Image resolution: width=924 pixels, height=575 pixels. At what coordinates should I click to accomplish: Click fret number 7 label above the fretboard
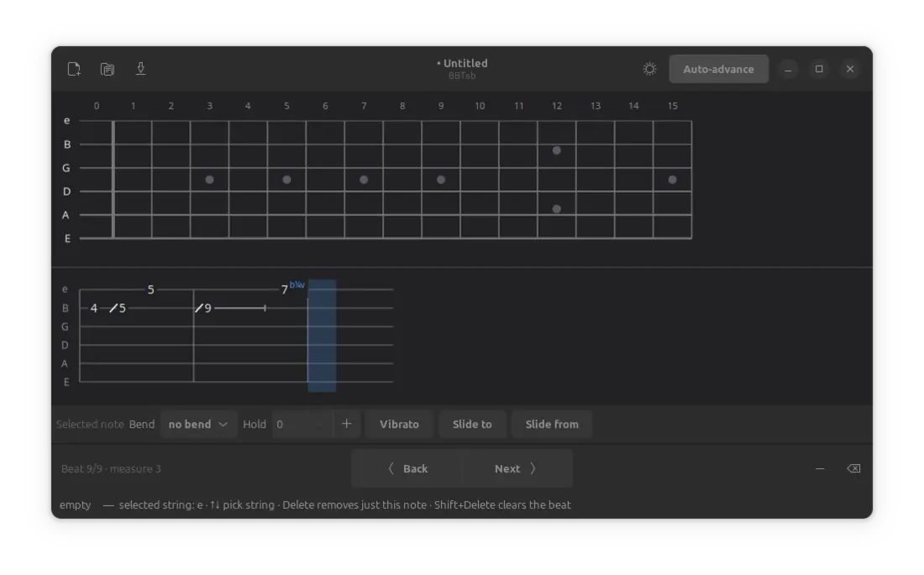(x=364, y=106)
